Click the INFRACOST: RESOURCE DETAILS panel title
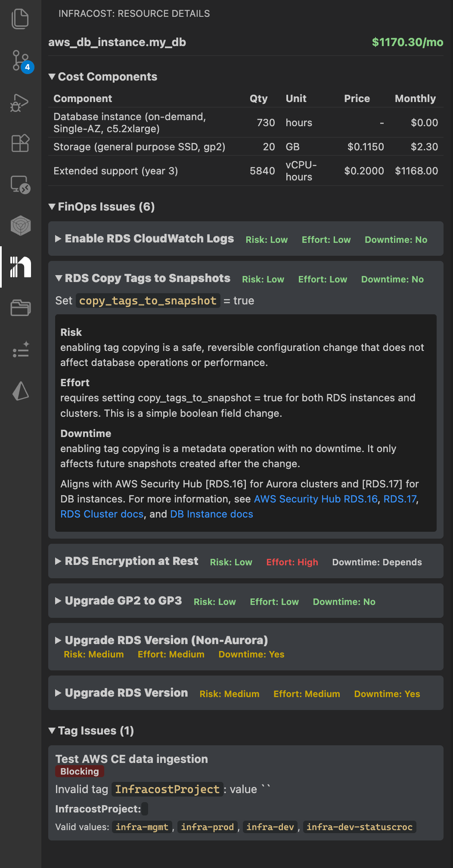The height and width of the screenshot is (868, 453). point(134,14)
